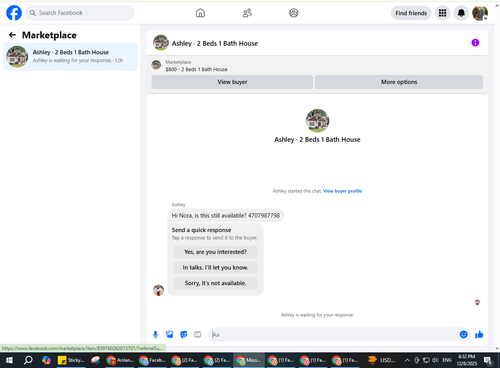The height and width of the screenshot is (368, 500).
Task: Click Ashley's avatar beside the quick responses
Action: [158, 290]
